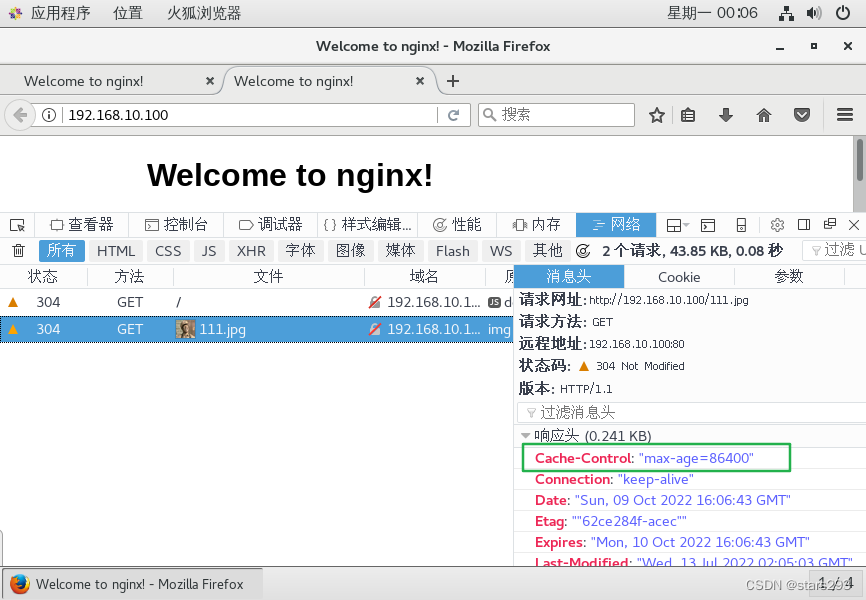Open devtools in separate window
Screen dimensions: 866x600
coord(830,224)
